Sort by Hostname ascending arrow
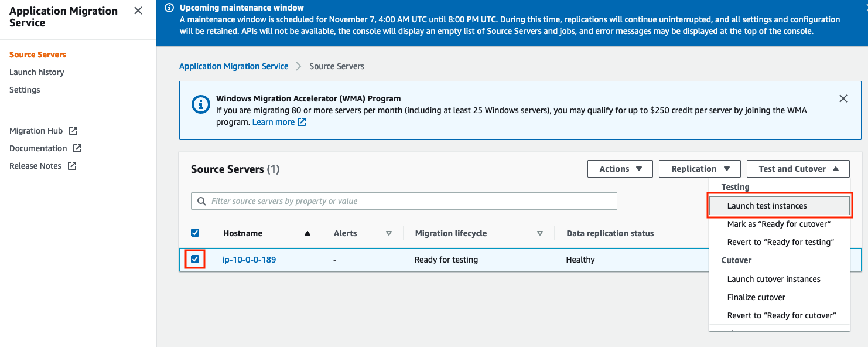The width and height of the screenshot is (868, 347). coord(307,233)
